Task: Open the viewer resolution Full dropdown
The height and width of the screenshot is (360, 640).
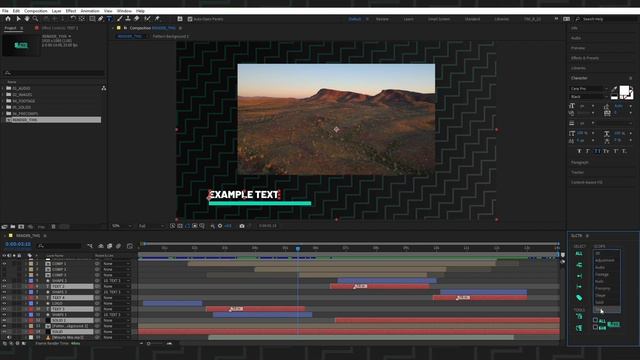Action: pos(151,226)
